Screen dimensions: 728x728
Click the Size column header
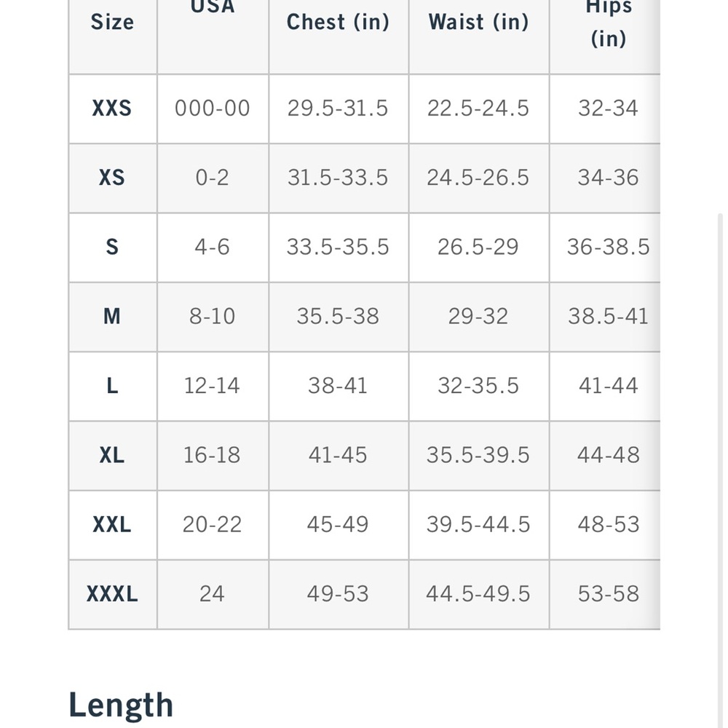click(x=112, y=22)
